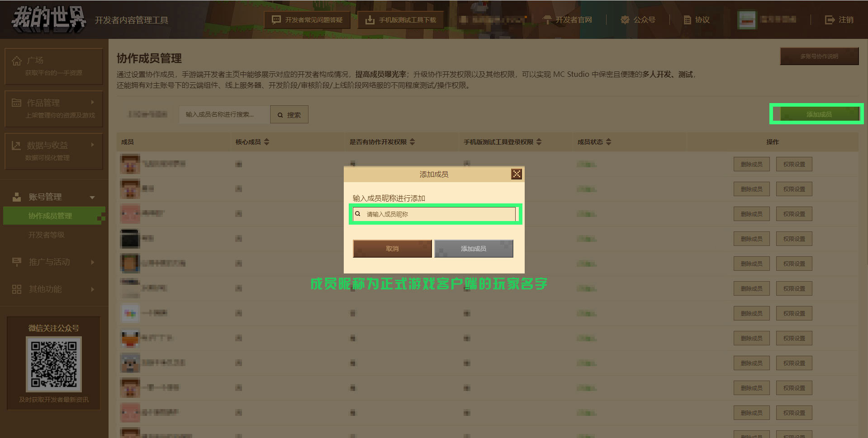Sort by 成员状态 column arrows
The height and width of the screenshot is (438, 868).
coord(609,142)
